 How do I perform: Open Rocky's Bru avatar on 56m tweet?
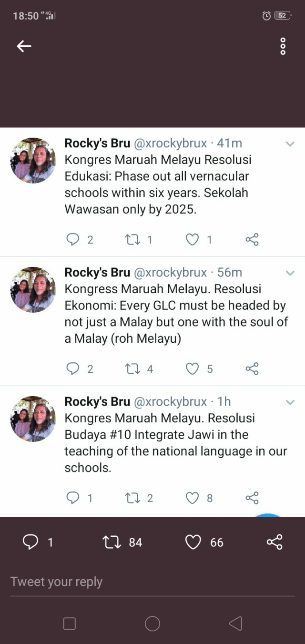[x=33, y=290]
